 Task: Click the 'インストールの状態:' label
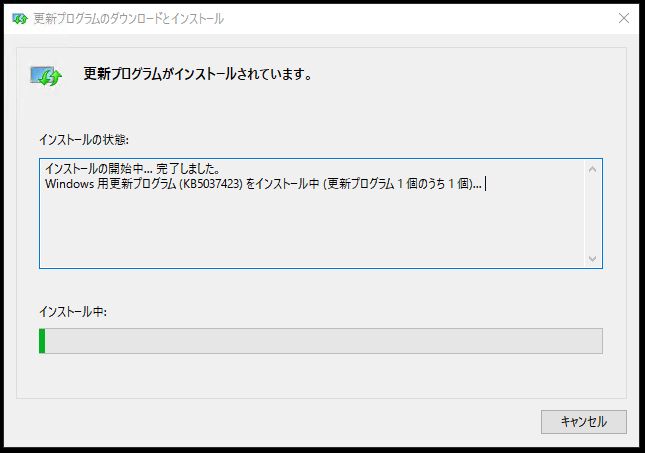(x=84, y=140)
